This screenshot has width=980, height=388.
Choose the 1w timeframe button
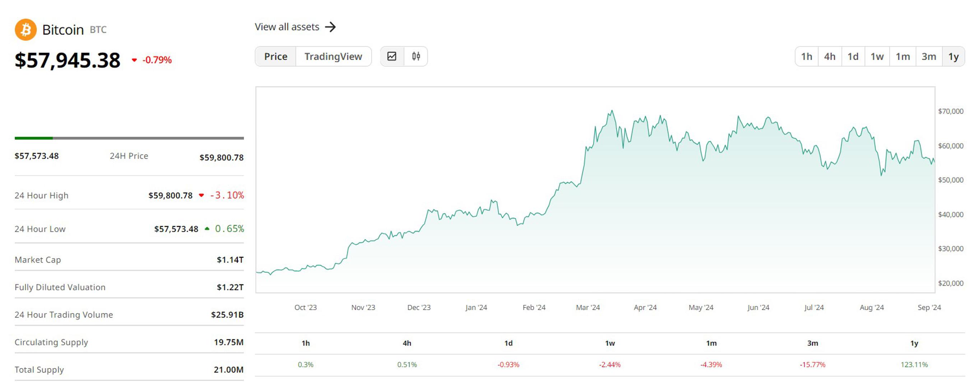(x=877, y=56)
